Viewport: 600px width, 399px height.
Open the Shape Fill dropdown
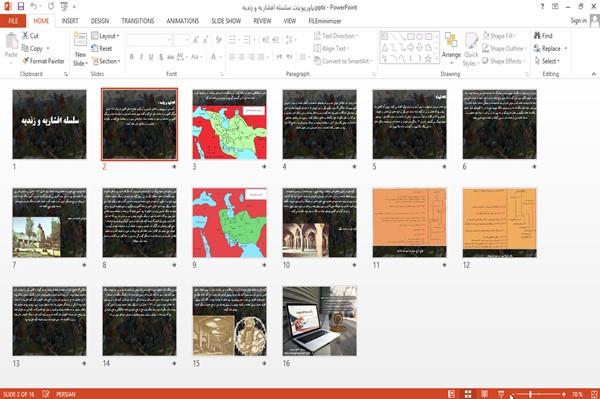tap(499, 36)
